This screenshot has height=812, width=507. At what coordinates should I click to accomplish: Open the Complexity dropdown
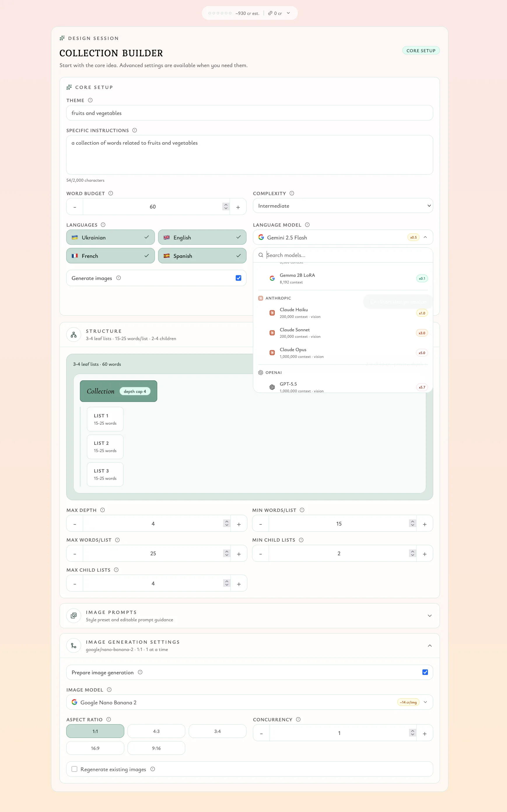(x=343, y=206)
